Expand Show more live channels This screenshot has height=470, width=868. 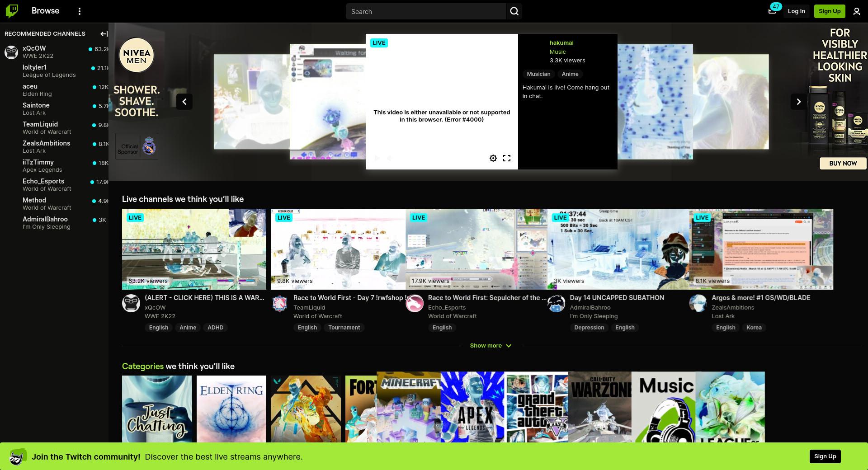pos(491,345)
